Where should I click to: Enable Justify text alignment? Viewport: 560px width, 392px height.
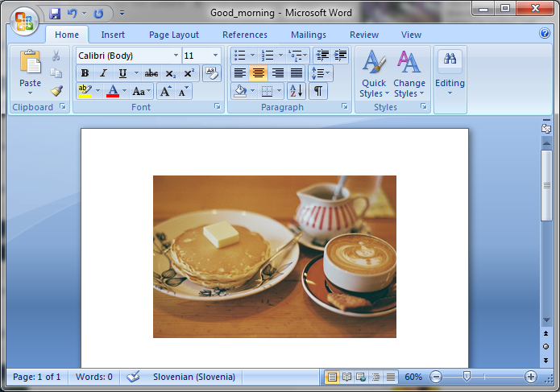[297, 73]
